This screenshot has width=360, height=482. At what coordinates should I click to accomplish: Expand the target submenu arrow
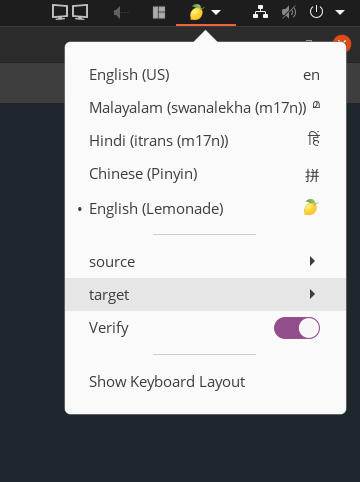pos(312,294)
